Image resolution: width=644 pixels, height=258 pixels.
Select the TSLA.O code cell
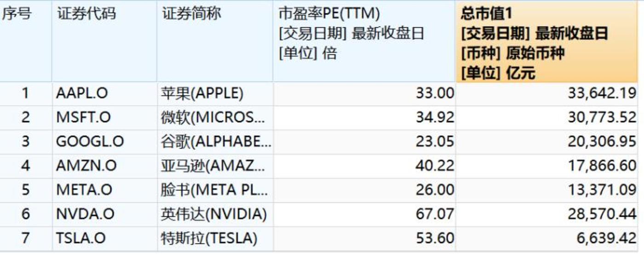pyautogui.click(x=81, y=238)
